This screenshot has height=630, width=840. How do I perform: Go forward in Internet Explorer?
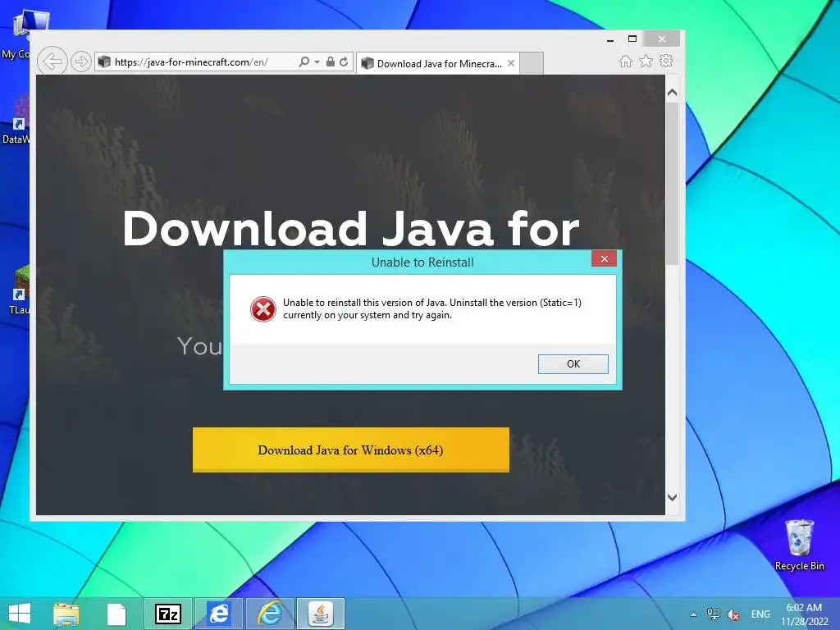point(81,62)
